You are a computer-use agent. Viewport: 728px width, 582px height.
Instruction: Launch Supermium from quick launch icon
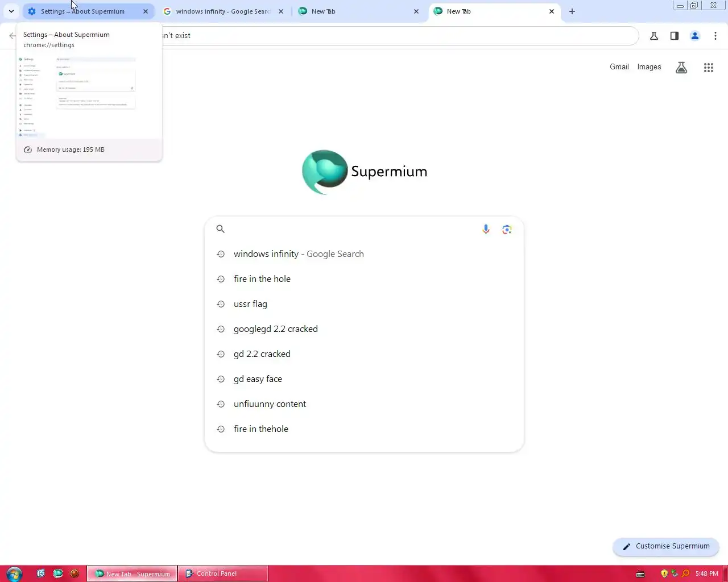58,573
